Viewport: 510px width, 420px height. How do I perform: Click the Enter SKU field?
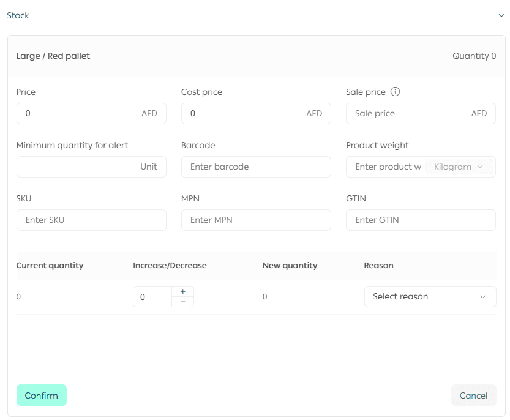91,220
